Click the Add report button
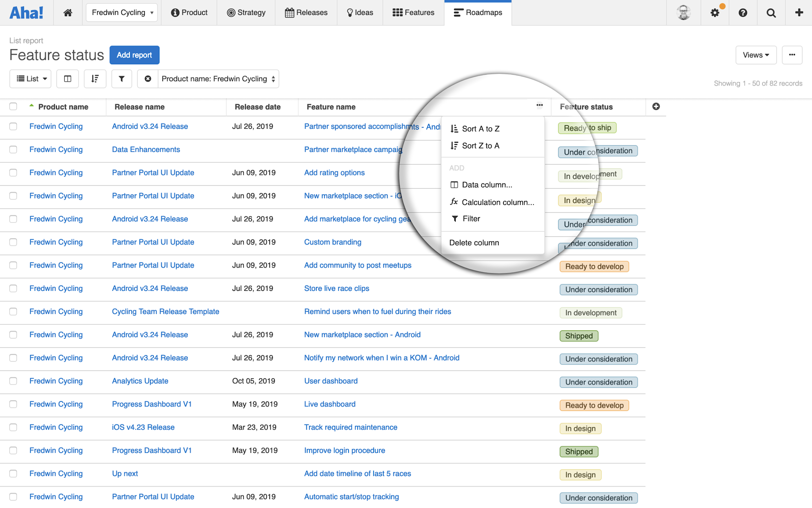The image size is (812, 508). click(134, 55)
